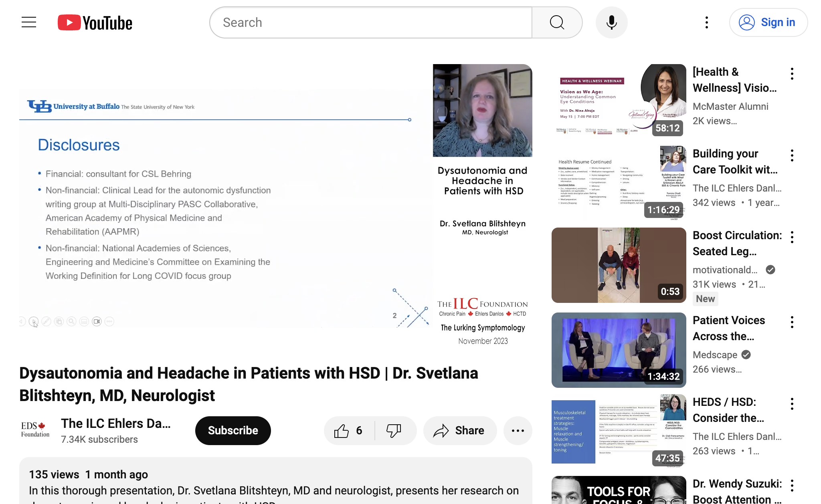Click the search magnifier button
Image resolution: width=821 pixels, height=504 pixels.
(557, 22)
